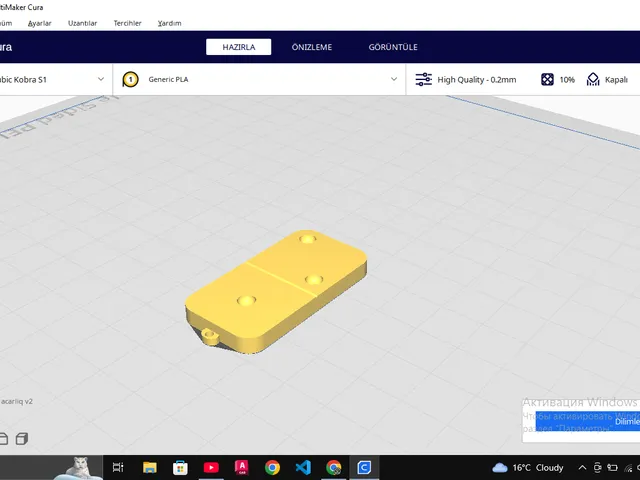Click the Dilimle slice button
The image size is (640, 480).
(x=588, y=422)
